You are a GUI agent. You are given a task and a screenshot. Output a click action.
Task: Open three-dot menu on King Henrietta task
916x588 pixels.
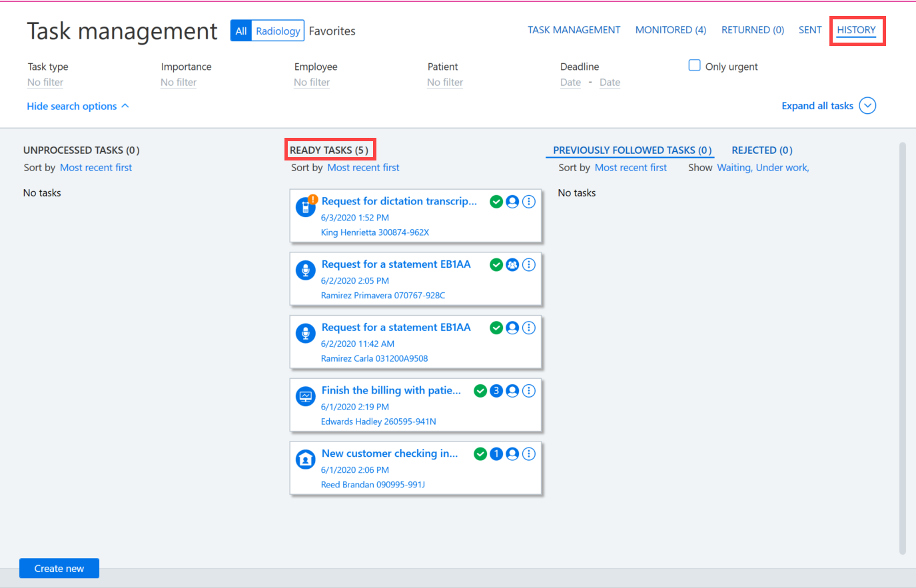click(x=529, y=202)
